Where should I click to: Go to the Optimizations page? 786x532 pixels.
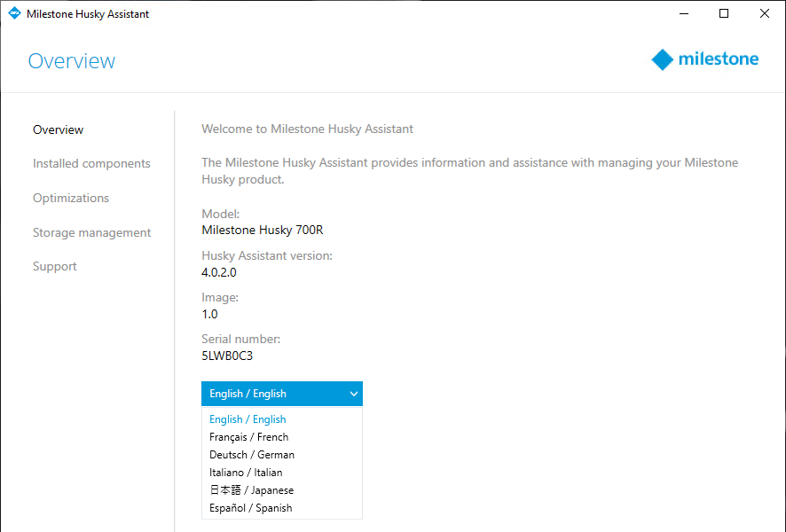(71, 199)
